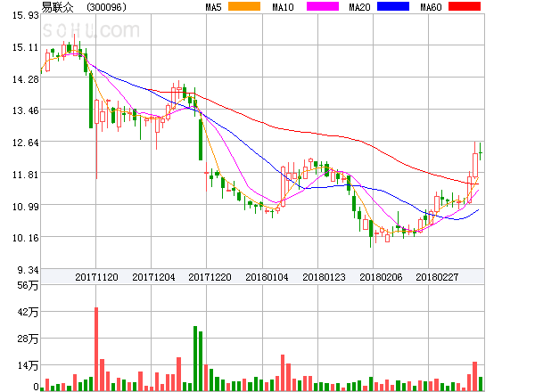This screenshot has height=392, width=535.
Task: Click date label 20180206
Action: pyautogui.click(x=381, y=277)
